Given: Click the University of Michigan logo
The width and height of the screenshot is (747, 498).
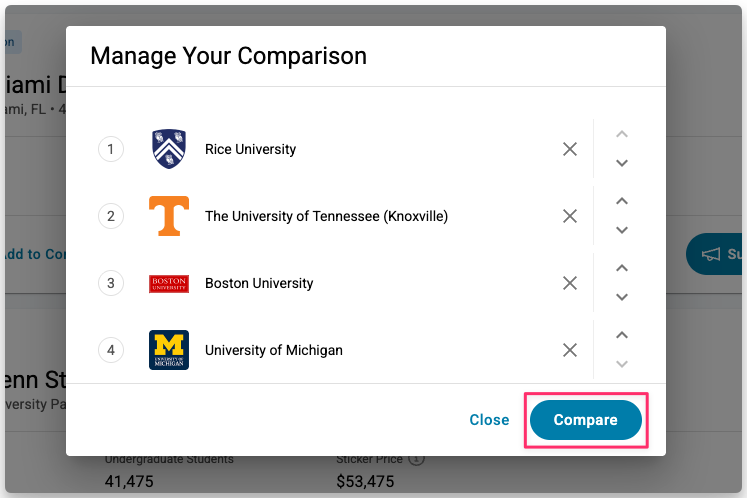Looking at the screenshot, I should (x=169, y=350).
